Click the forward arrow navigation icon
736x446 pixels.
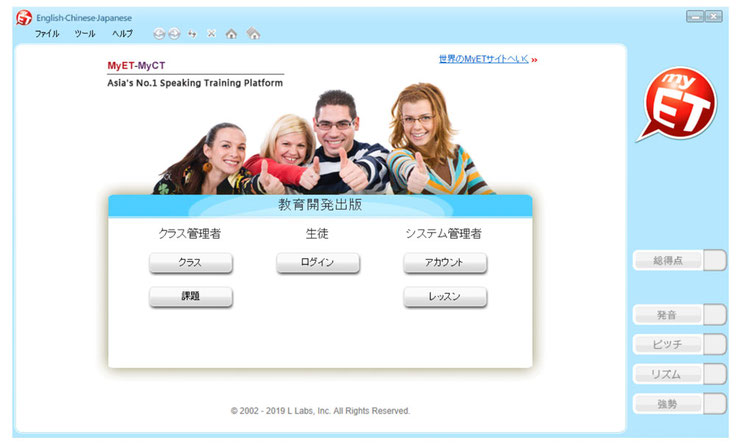(x=175, y=34)
